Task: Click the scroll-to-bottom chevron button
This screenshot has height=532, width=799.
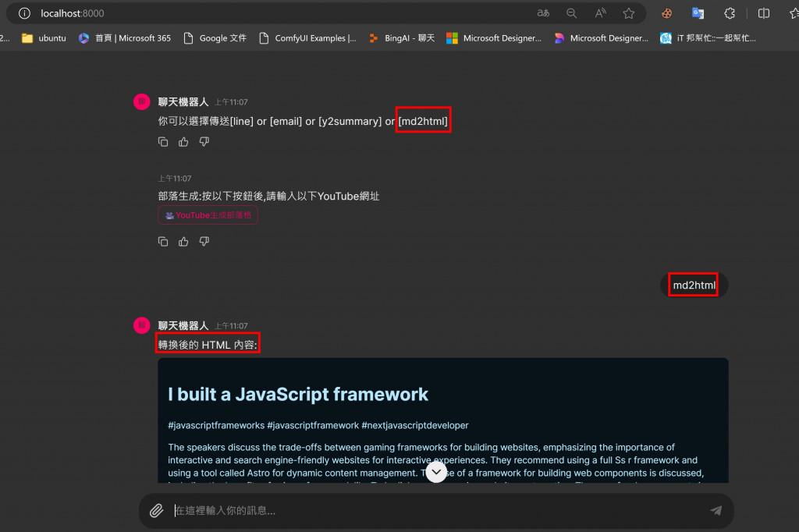Action: [436, 472]
